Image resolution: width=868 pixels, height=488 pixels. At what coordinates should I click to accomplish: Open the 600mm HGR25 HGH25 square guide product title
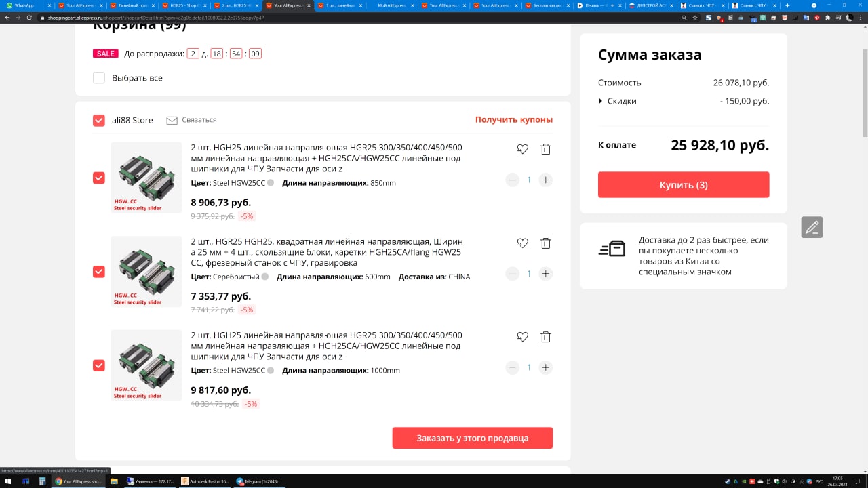(327, 251)
